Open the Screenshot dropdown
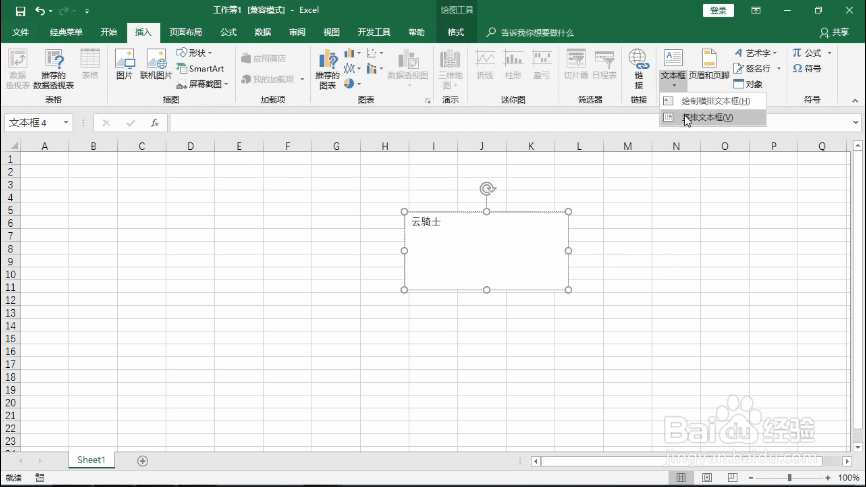This screenshot has height=487, width=866. click(202, 84)
